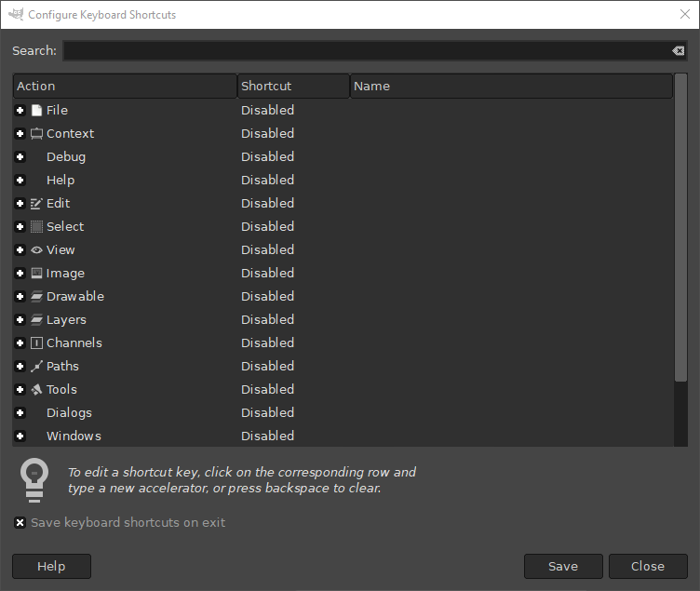Click the Paths icon

[37, 366]
